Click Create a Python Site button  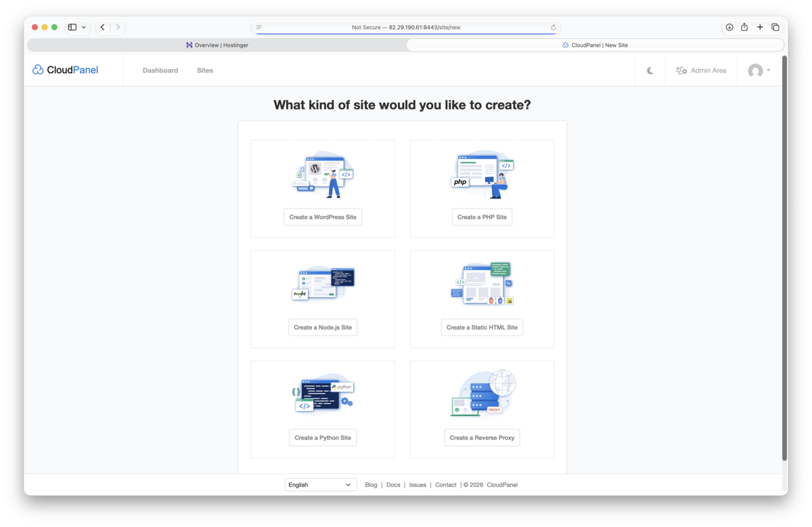click(323, 438)
